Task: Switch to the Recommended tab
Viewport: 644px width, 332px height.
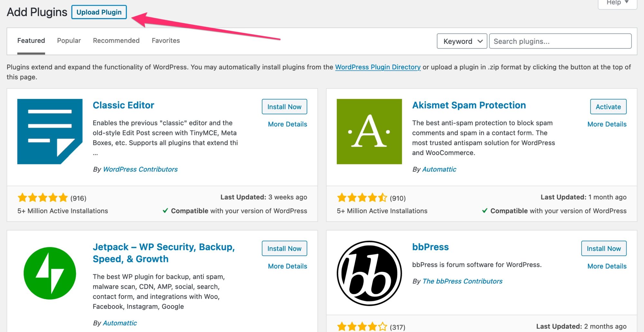Action: tap(116, 41)
